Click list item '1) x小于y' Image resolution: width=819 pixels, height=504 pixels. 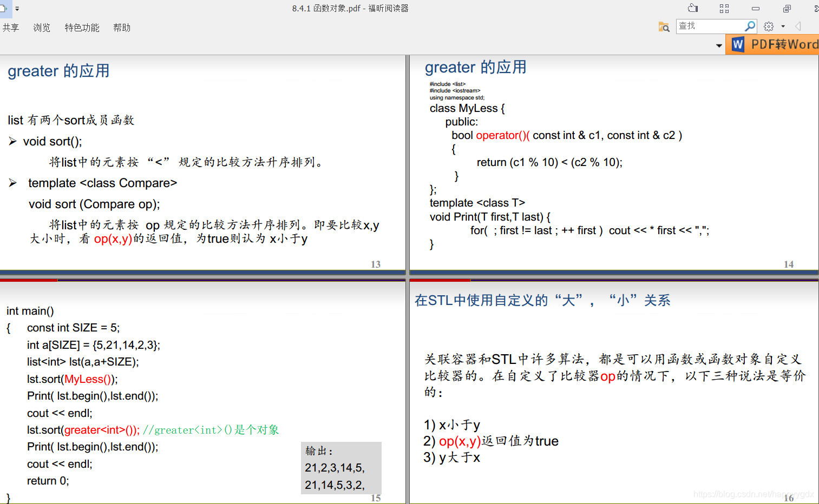[451, 425]
